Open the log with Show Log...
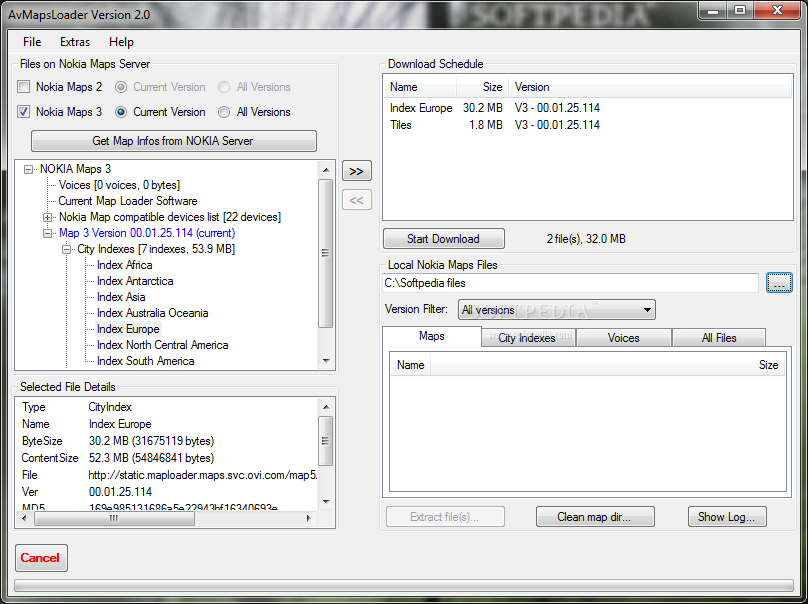 [x=727, y=517]
